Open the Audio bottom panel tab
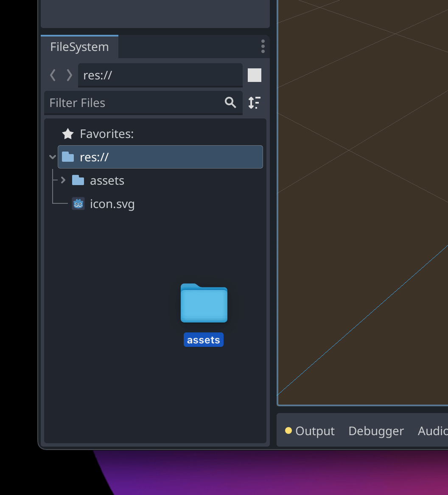The height and width of the screenshot is (495, 448). (x=432, y=431)
